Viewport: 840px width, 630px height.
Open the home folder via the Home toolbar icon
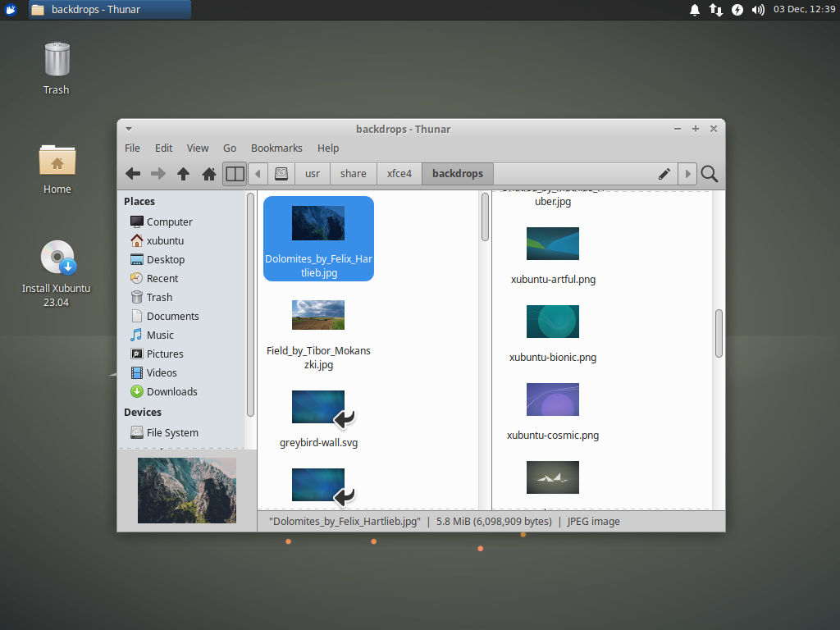coord(208,173)
